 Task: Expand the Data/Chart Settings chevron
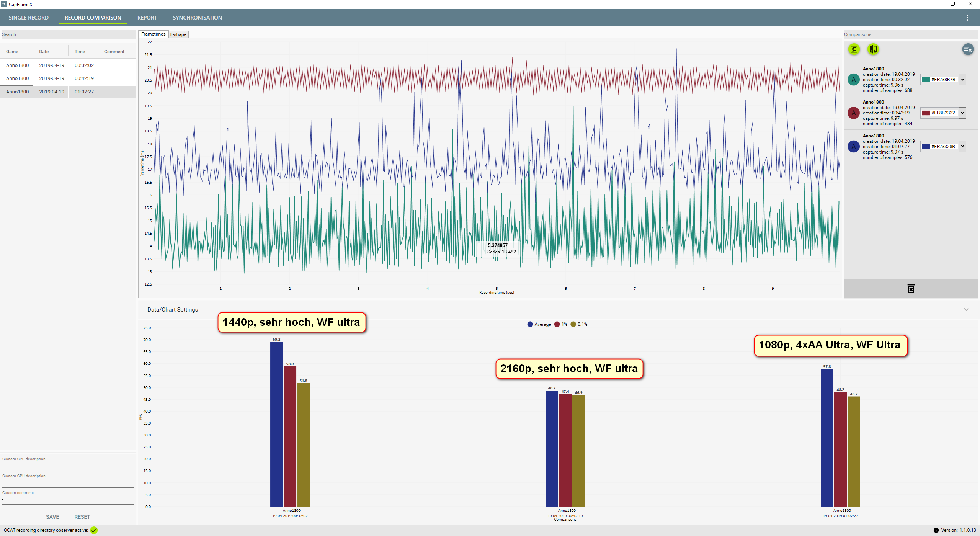[966, 309]
